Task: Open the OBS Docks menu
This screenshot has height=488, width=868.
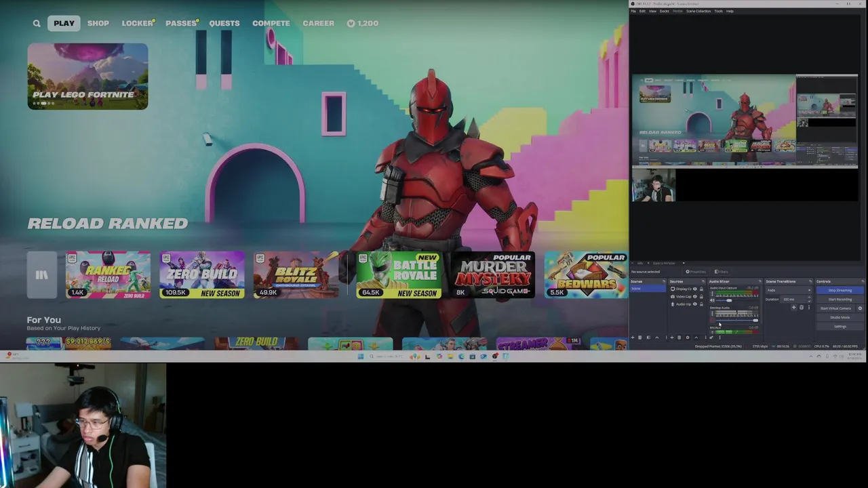Action: tap(665, 11)
